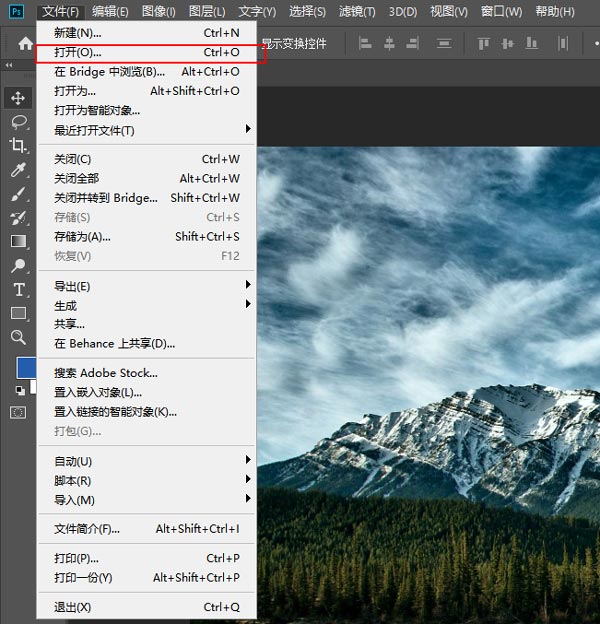Select the Eyedropper tool
Image resolution: width=600 pixels, height=624 pixels.
[18, 170]
